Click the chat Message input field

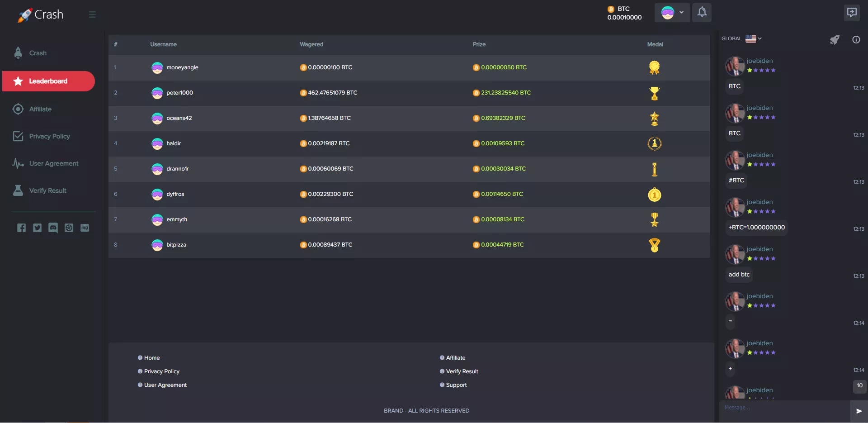point(784,408)
